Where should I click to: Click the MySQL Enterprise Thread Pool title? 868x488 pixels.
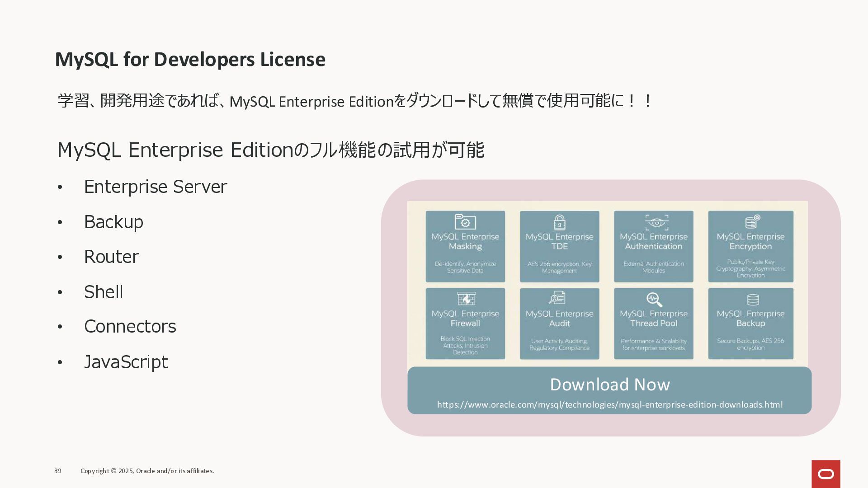(653, 319)
